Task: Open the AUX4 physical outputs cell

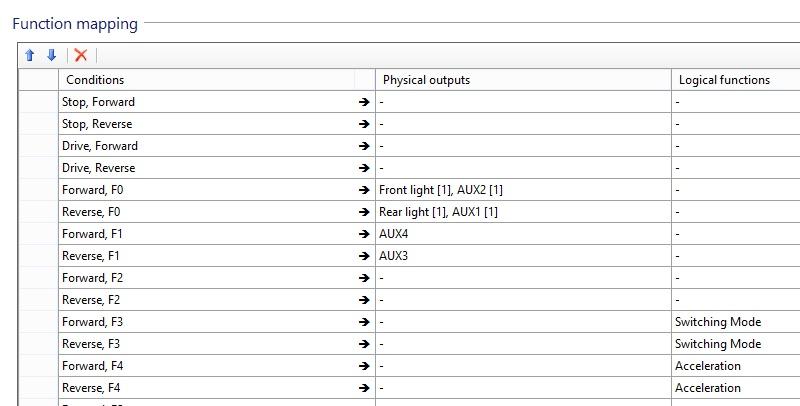Action: (x=523, y=234)
